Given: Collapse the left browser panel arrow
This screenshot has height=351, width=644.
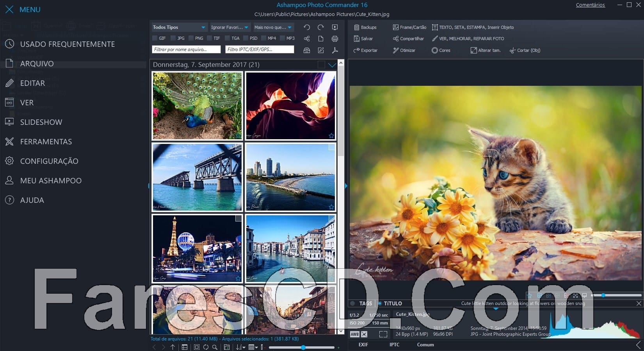Looking at the screenshot, I should tap(149, 186).
